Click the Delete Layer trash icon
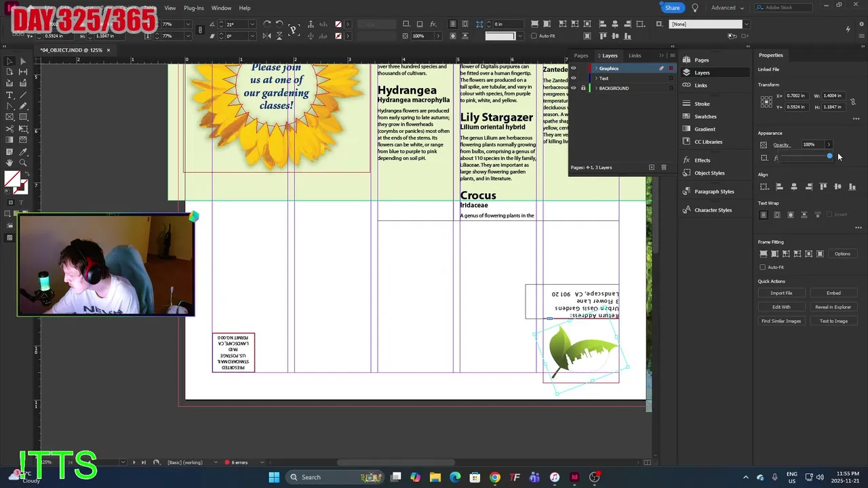The image size is (868, 488). [664, 167]
